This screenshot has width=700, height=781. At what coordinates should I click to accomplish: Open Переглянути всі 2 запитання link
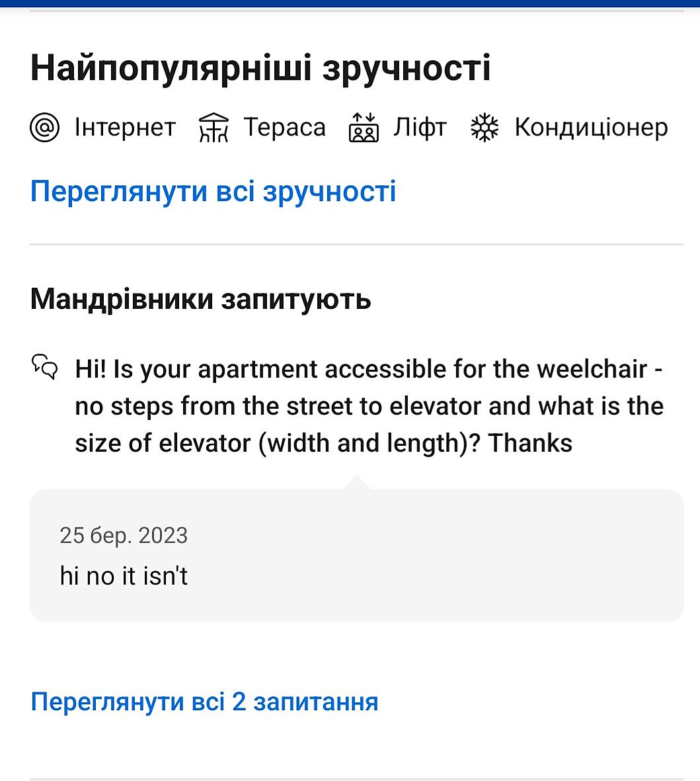point(204,702)
